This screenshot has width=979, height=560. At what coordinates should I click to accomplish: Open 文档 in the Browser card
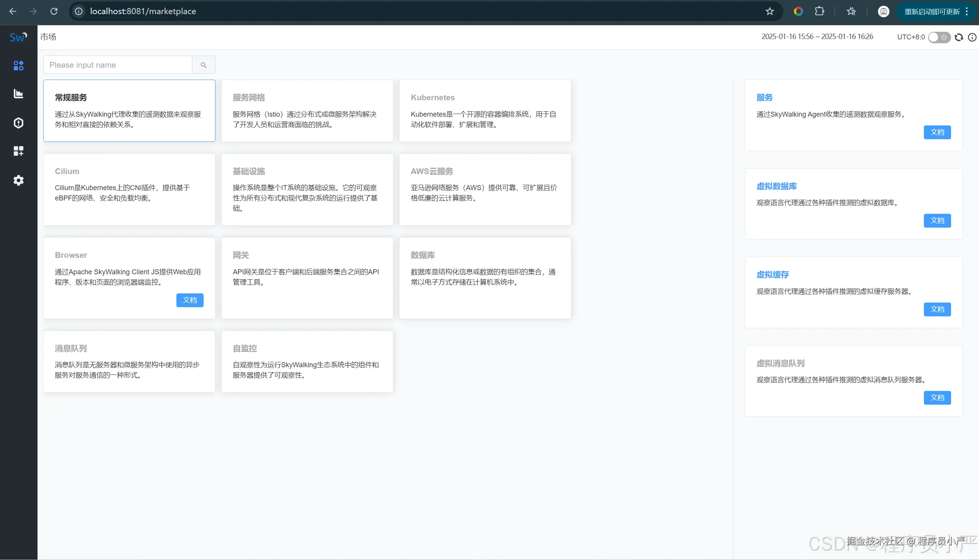tap(190, 300)
